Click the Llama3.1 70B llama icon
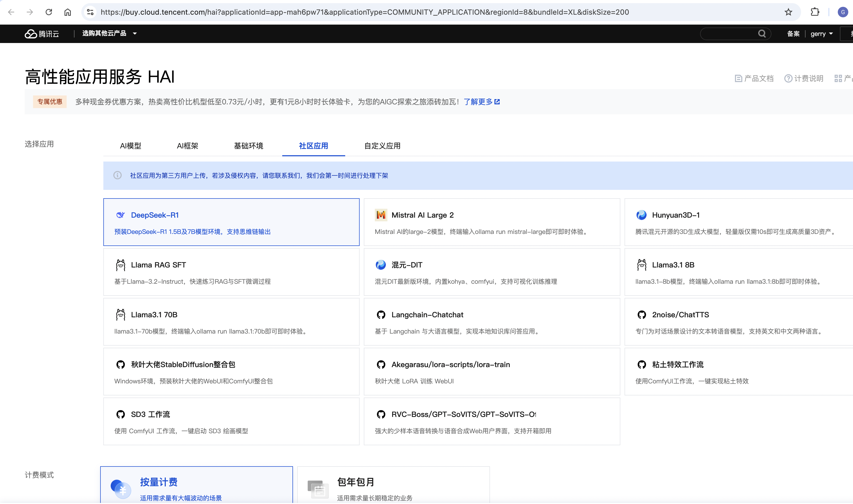Viewport: 853px width, 504px height. [x=121, y=315]
